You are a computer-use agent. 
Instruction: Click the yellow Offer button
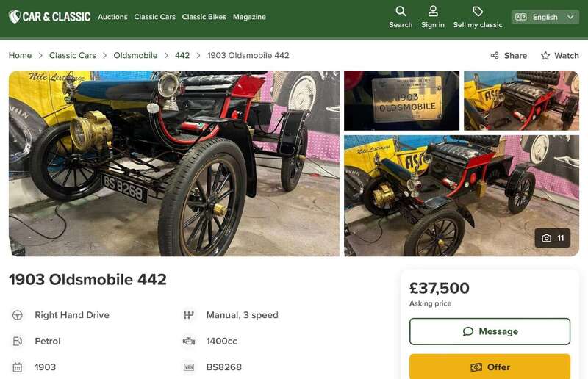pyautogui.click(x=490, y=367)
